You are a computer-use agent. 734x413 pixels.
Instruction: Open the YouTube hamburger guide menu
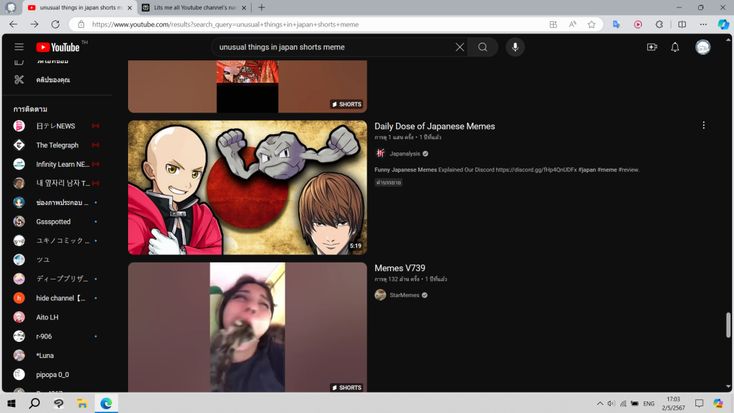[19, 47]
